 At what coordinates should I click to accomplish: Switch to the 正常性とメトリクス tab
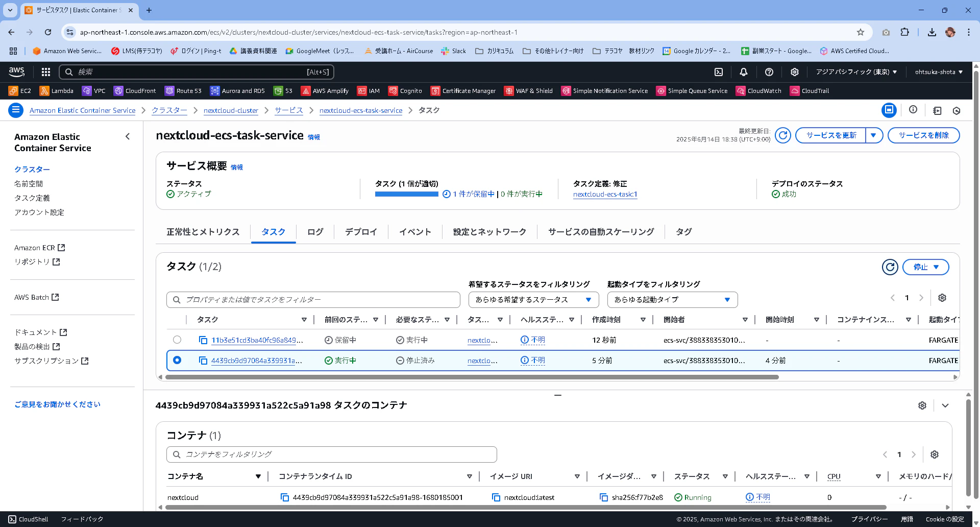point(203,232)
